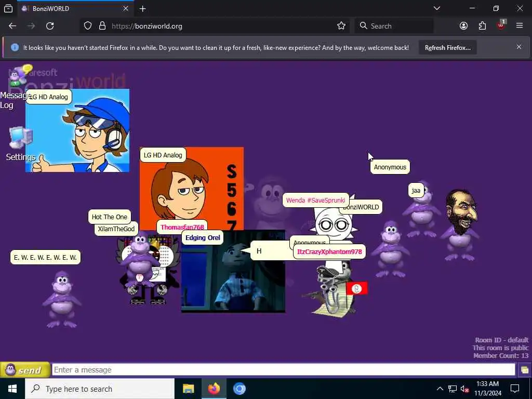Open the Chromium taskbar icon

[240, 389]
